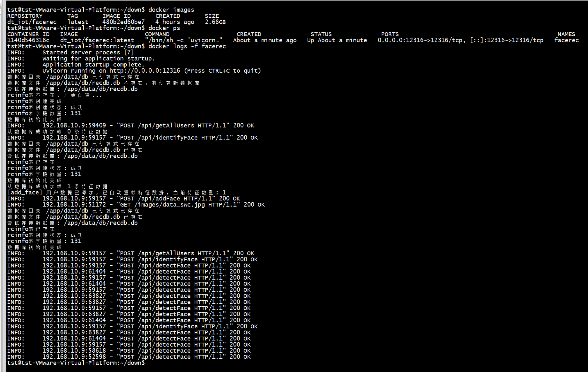The image size is (588, 372).
Task: Click the image ID 480b2ed60be7
Action: tap(123, 22)
